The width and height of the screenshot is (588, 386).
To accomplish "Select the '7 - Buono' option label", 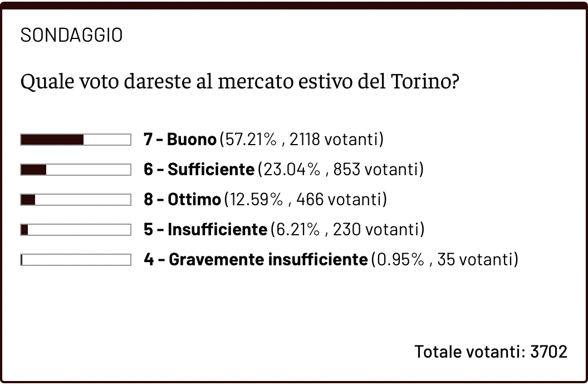I will point(180,139).
